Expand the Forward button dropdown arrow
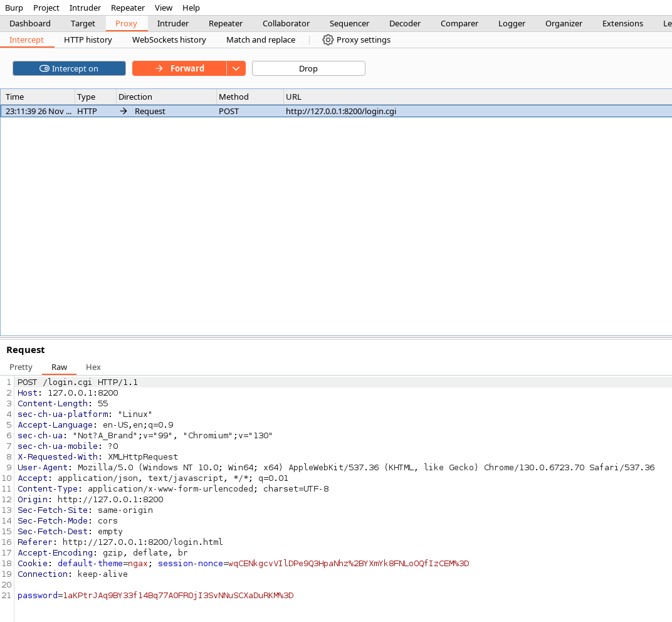 point(236,68)
